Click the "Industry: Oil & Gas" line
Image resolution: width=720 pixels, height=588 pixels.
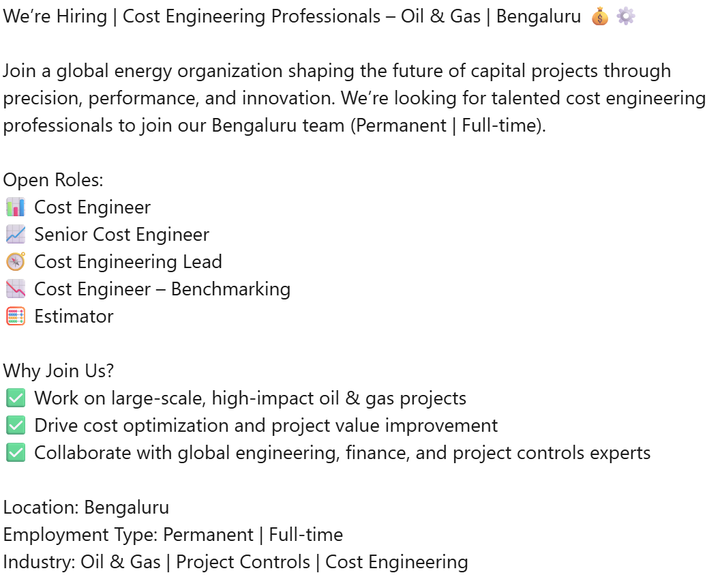click(x=235, y=562)
